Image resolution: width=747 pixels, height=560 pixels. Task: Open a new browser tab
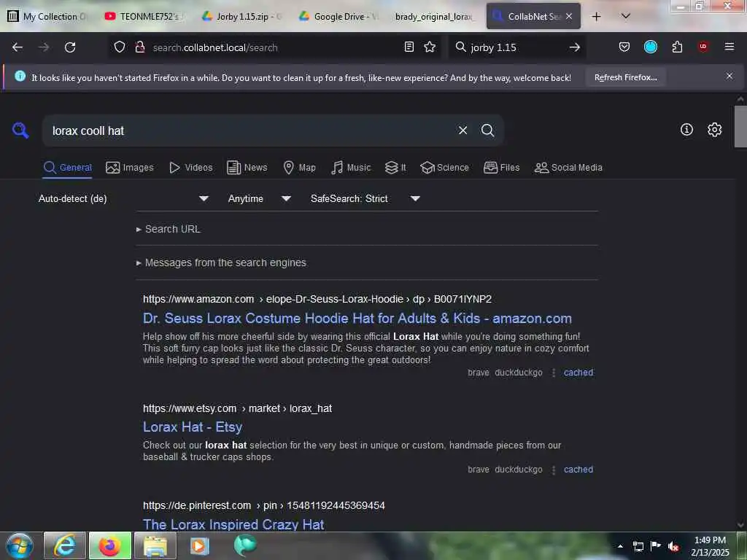pyautogui.click(x=596, y=17)
